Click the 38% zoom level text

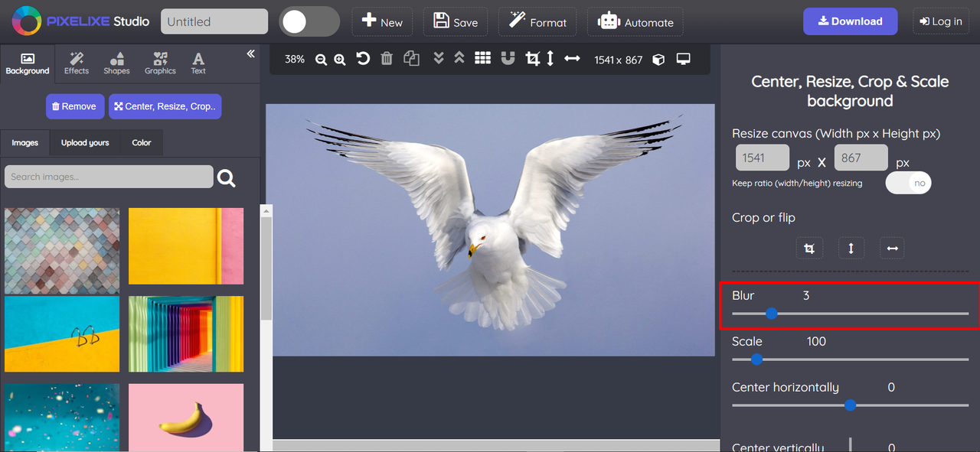[295, 59]
